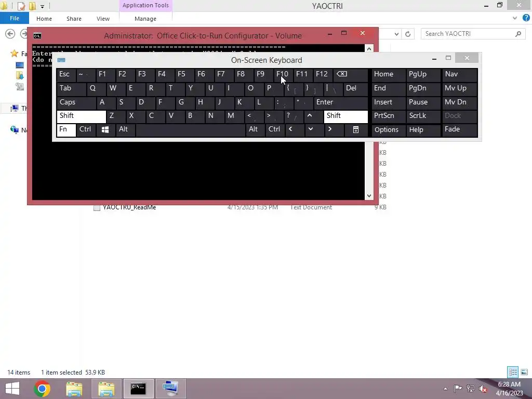
Task: Select the YAOCTRU_ReadMe file
Action: tap(129, 207)
